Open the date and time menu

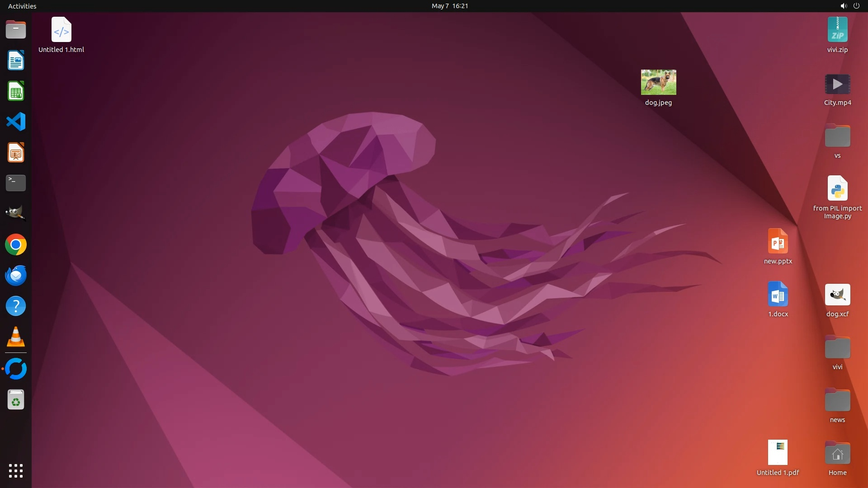449,6
